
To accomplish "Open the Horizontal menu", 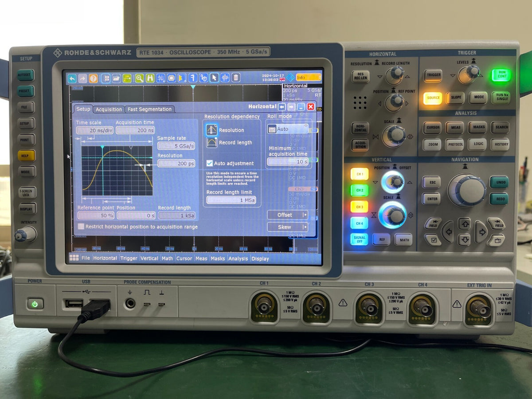I will [105, 258].
